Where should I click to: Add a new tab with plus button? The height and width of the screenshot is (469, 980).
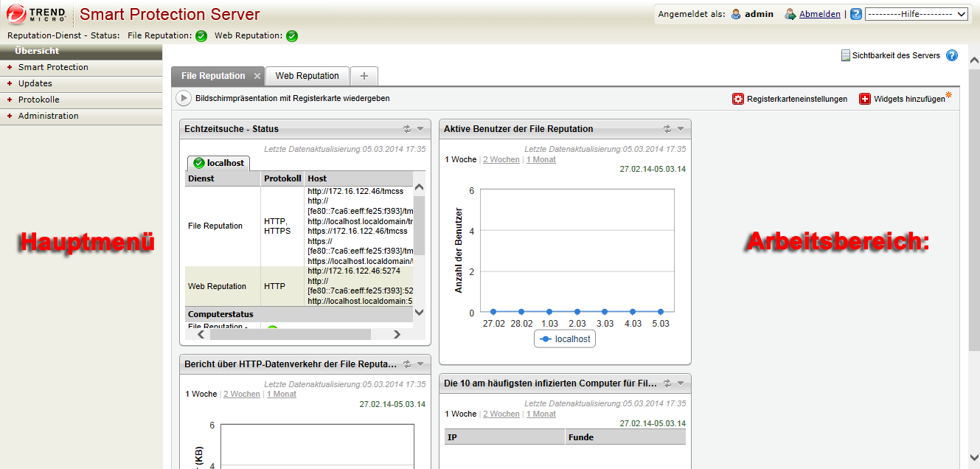[x=364, y=76]
